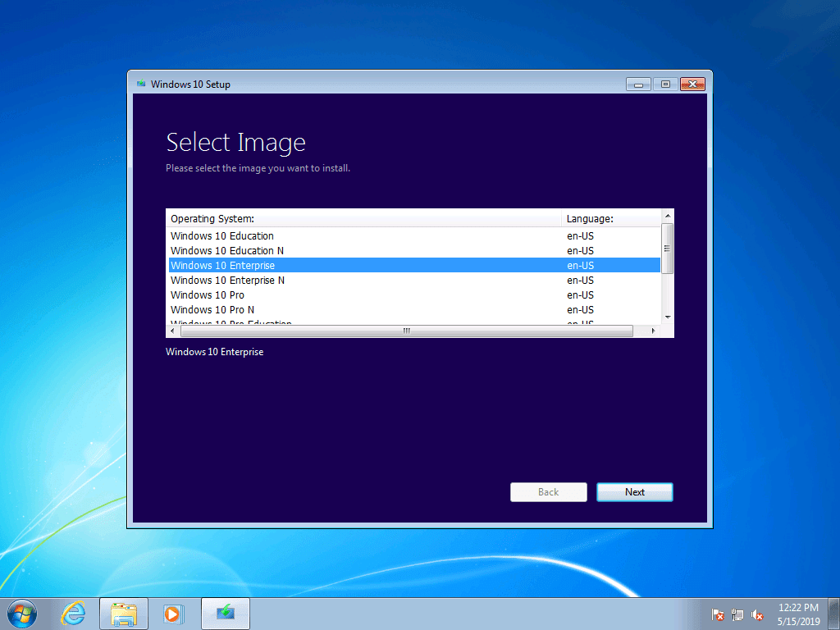Image resolution: width=840 pixels, height=630 pixels.
Task: Click the network status tray icon
Action: (737, 615)
